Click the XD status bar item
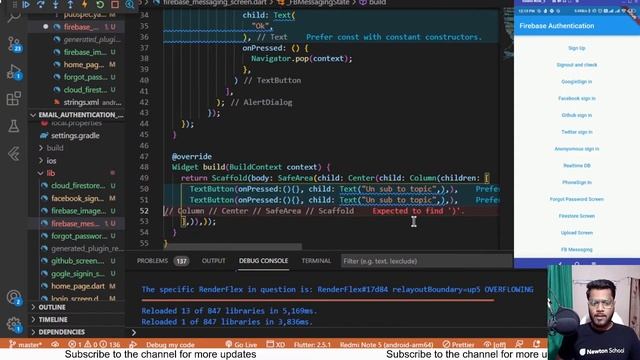The width and height of the screenshot is (640, 360). tap(276, 344)
